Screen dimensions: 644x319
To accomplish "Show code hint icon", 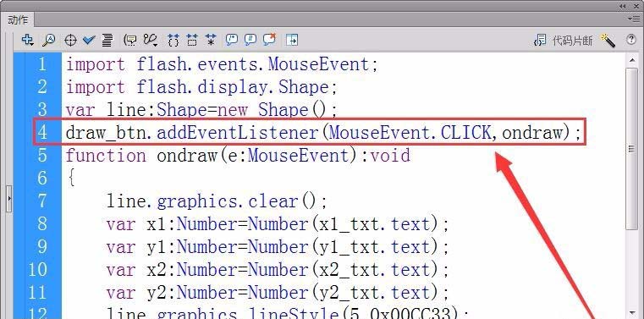I will coord(130,40).
